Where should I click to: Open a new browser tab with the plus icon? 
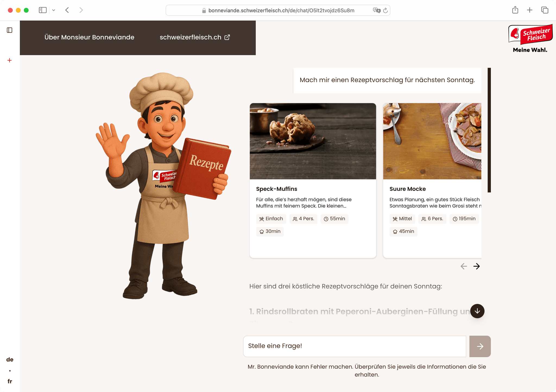529,10
